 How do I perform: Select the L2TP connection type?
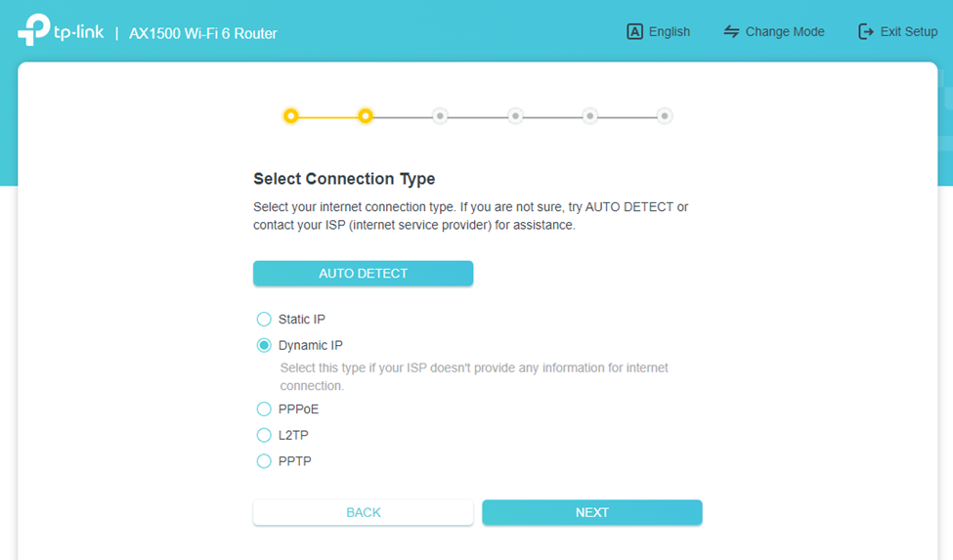pyautogui.click(x=264, y=435)
